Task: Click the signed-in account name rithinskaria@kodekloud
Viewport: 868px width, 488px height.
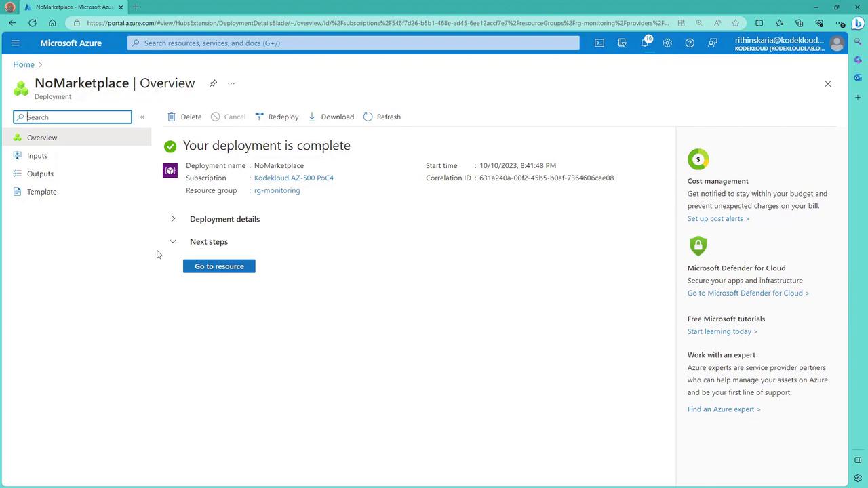Action: click(x=780, y=40)
